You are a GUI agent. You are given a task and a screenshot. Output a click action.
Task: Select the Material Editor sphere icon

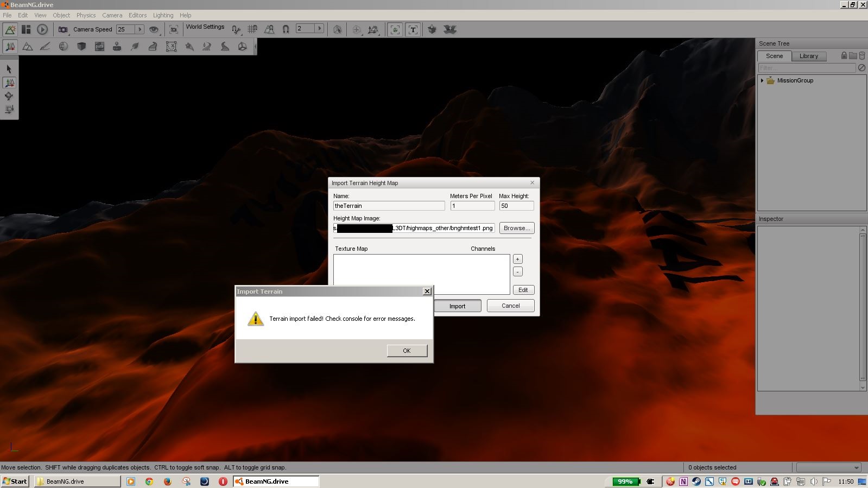click(64, 47)
